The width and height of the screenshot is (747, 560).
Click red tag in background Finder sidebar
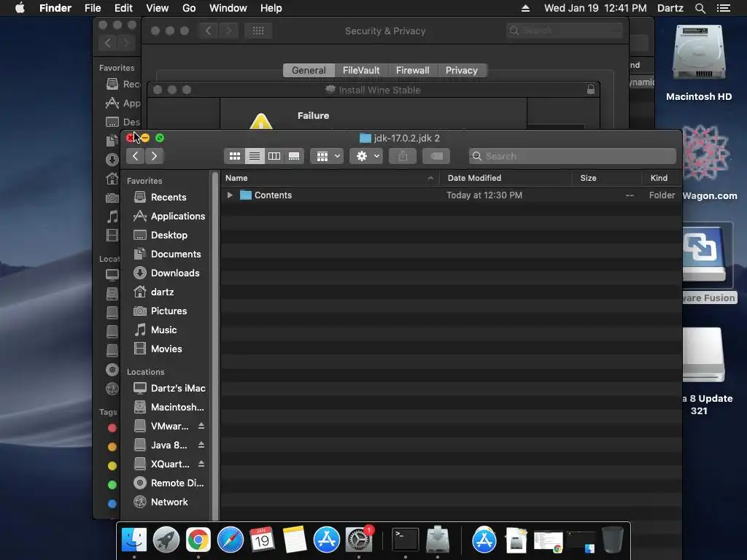[112, 427]
